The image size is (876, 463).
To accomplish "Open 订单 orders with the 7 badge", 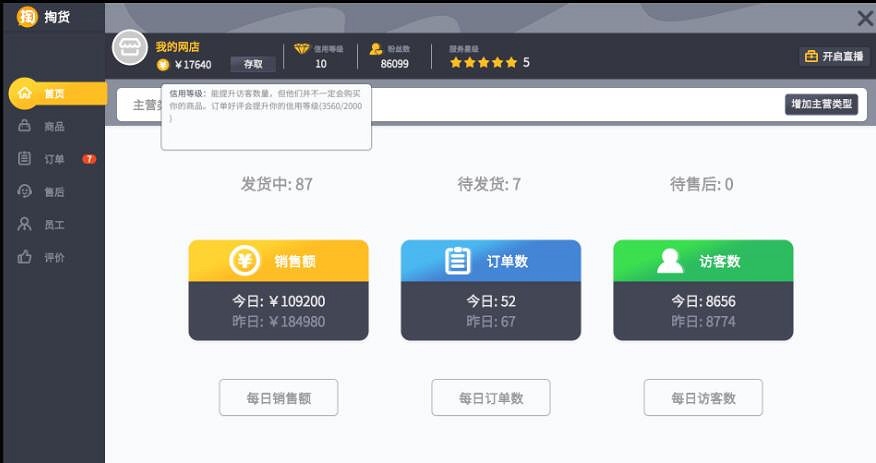I will click(55, 159).
